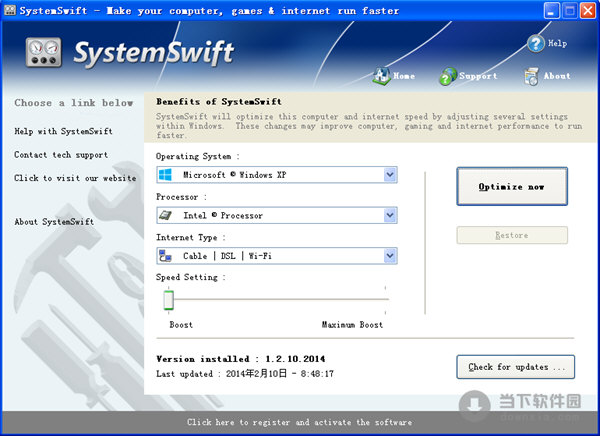Screen dimensions: 600x436
Task: Click the Benefits of SystemSwift heading
Action: pos(219,101)
